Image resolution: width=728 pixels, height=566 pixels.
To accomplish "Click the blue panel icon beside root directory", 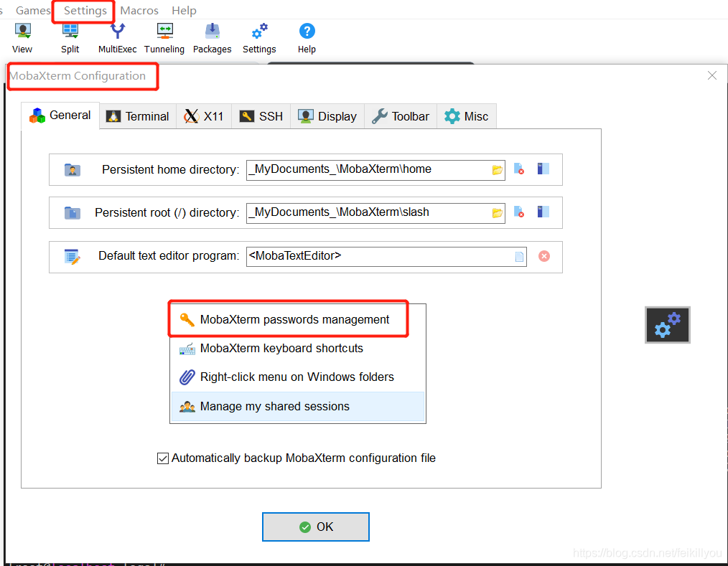I will coord(543,212).
